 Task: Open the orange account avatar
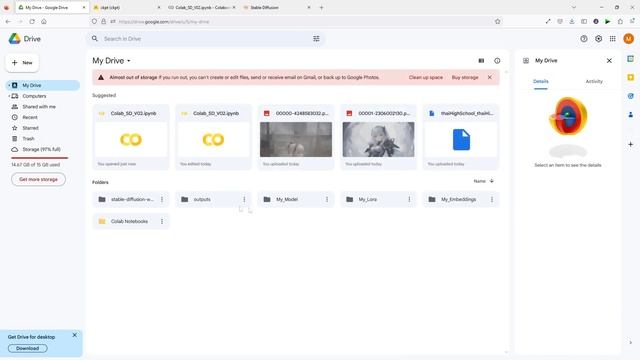tap(629, 39)
